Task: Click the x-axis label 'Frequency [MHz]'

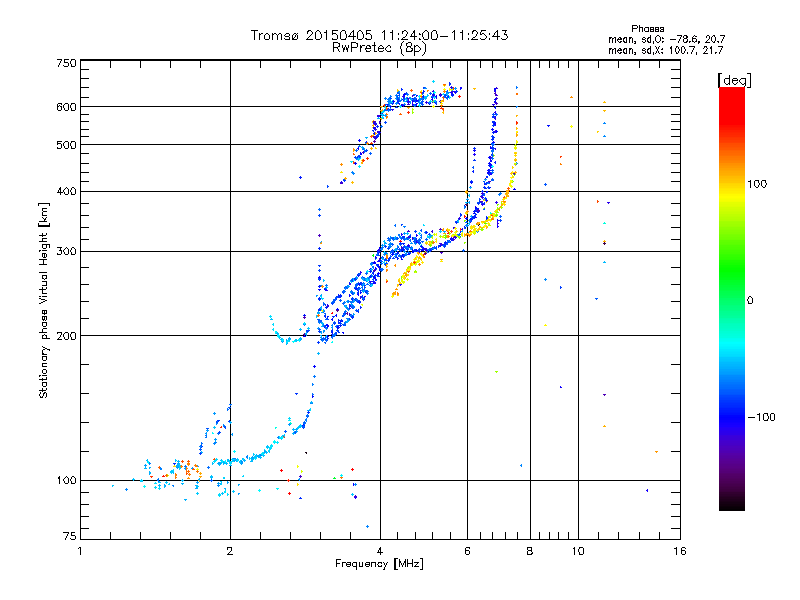Action: click(379, 564)
